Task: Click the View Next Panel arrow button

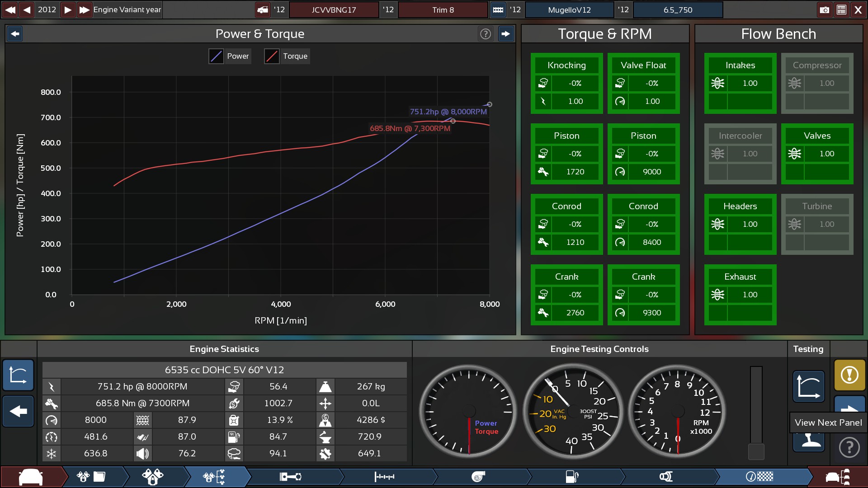Action: [849, 404]
